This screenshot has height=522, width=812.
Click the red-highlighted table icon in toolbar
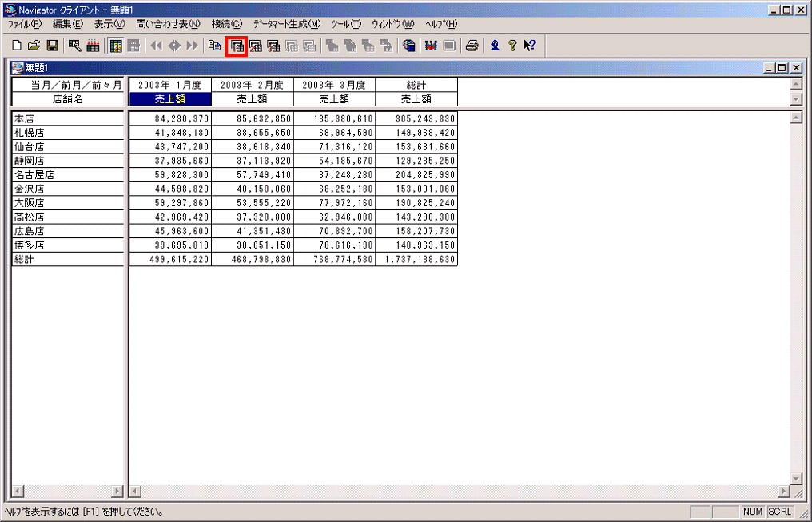tap(237, 46)
